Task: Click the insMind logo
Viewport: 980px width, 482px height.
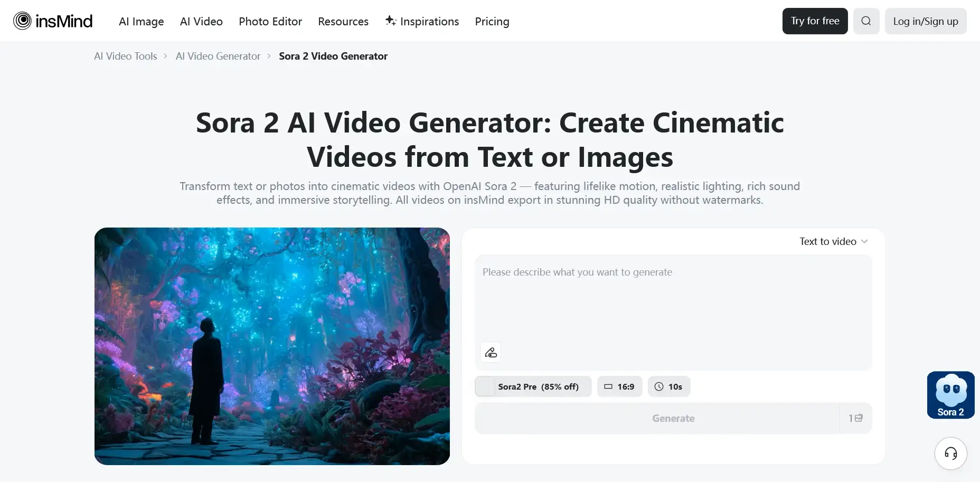Action: [53, 21]
